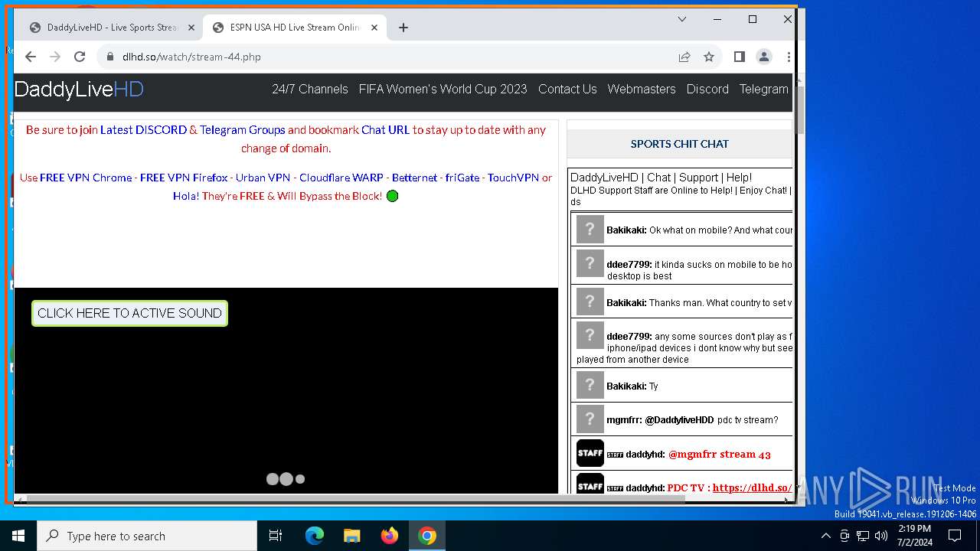Show hidden system tray icons
This screenshot has height=551, width=980.
point(825,536)
